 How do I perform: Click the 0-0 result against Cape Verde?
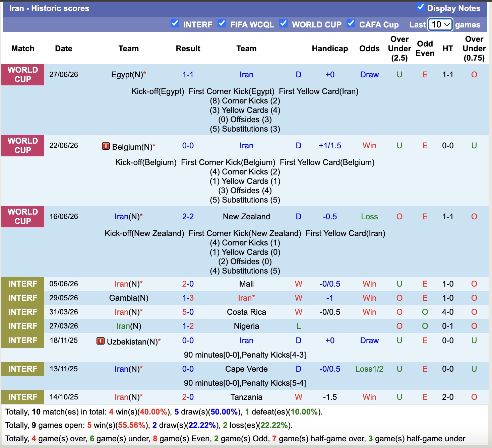tap(188, 369)
